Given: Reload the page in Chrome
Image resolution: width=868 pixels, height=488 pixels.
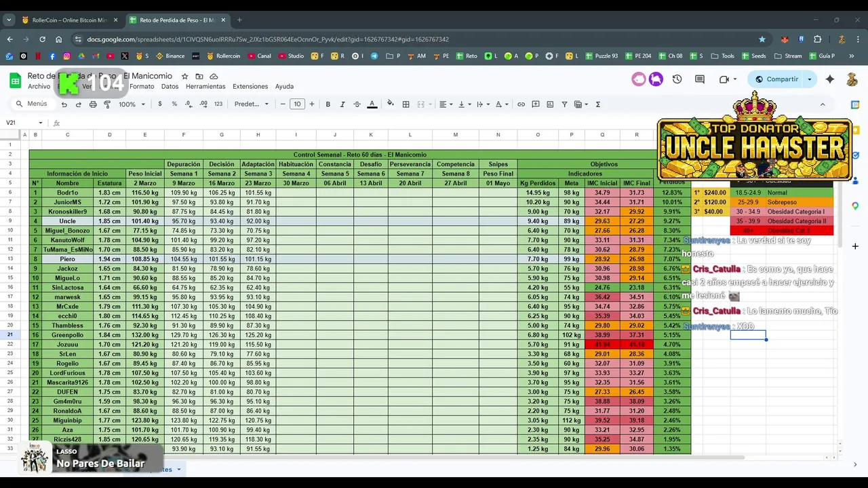Looking at the screenshot, I should click(x=42, y=39).
